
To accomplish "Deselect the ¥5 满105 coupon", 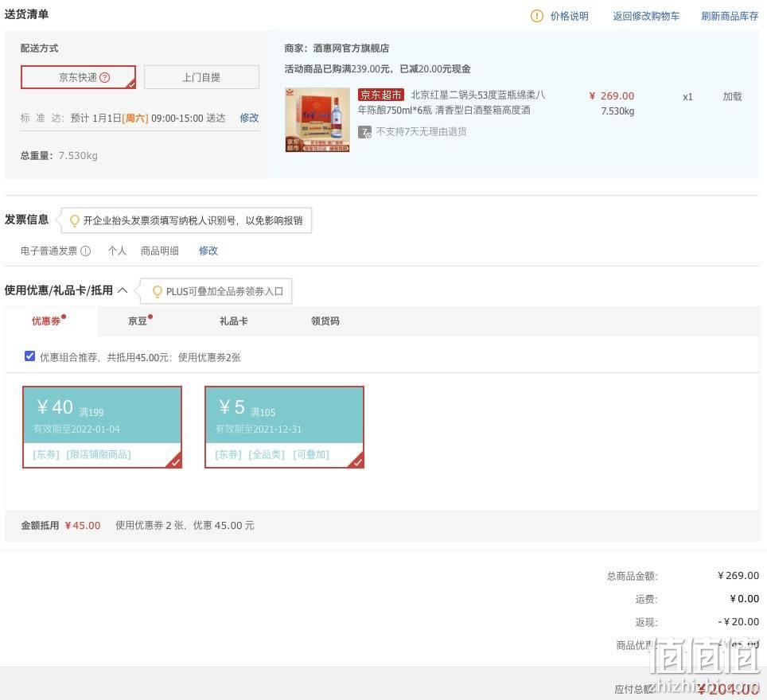I will coord(284,427).
